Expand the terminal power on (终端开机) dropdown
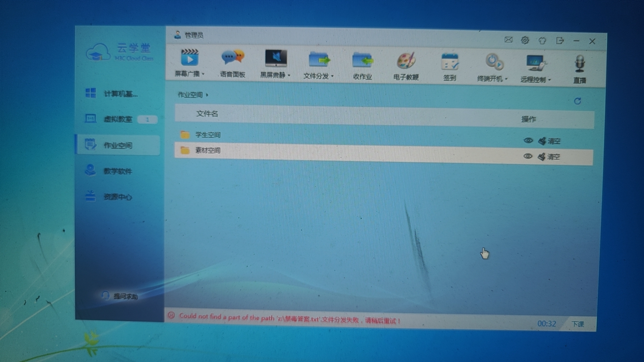The height and width of the screenshot is (362, 644). (x=506, y=79)
